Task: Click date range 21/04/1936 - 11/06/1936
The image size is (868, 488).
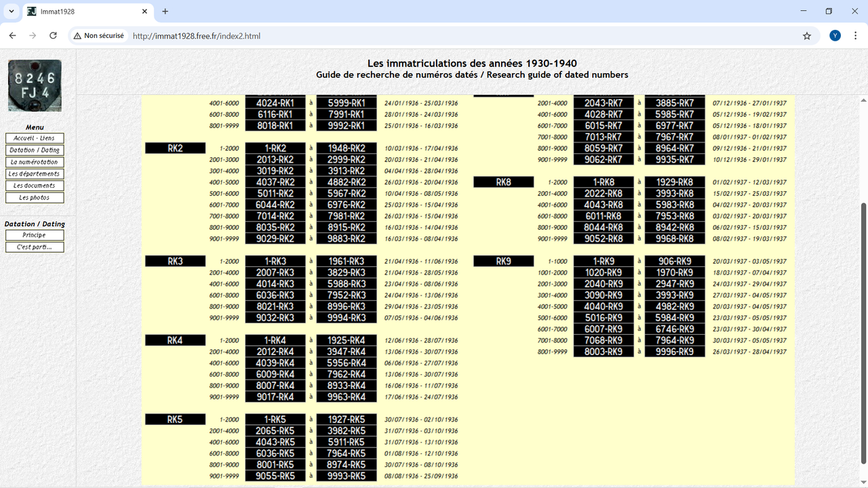Action: click(421, 262)
